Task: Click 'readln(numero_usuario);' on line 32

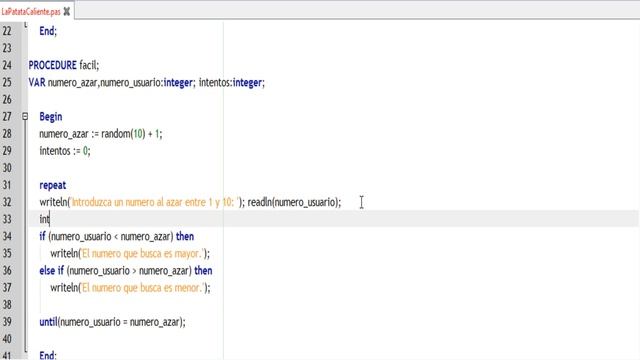Action: pyautogui.click(x=294, y=202)
